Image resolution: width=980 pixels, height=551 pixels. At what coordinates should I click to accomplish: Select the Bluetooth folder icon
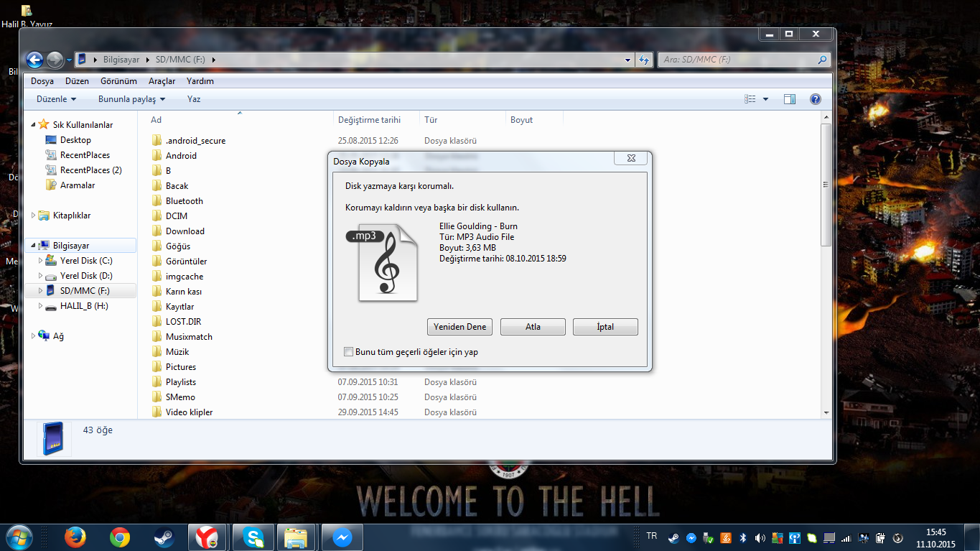[157, 201]
